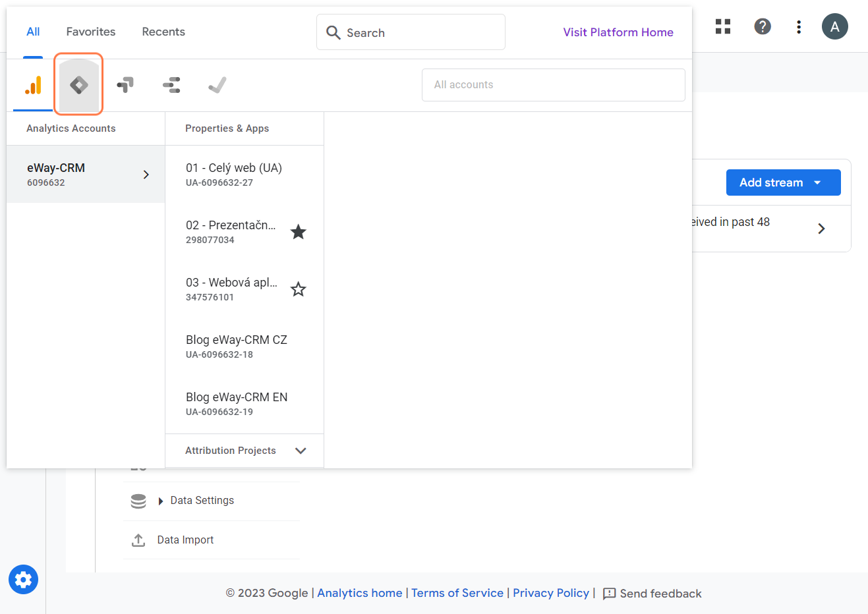Open the Add stream dropdown

coord(784,182)
